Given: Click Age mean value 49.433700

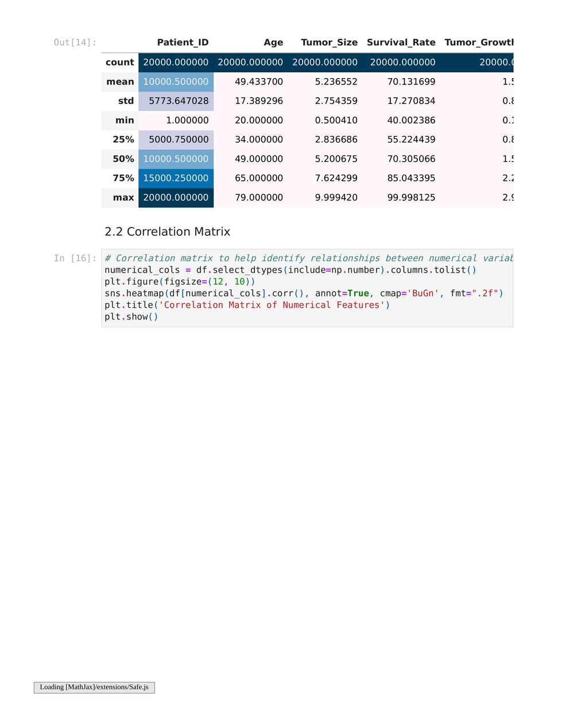Looking at the screenshot, I should 259,82.
